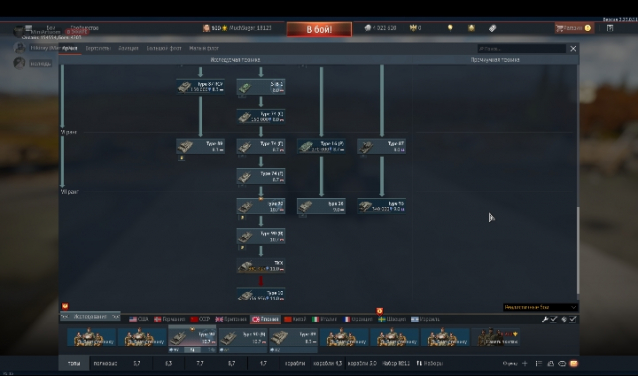638x376 pixels.
Task: Click the list icon in bottom bar
Action: (539, 363)
